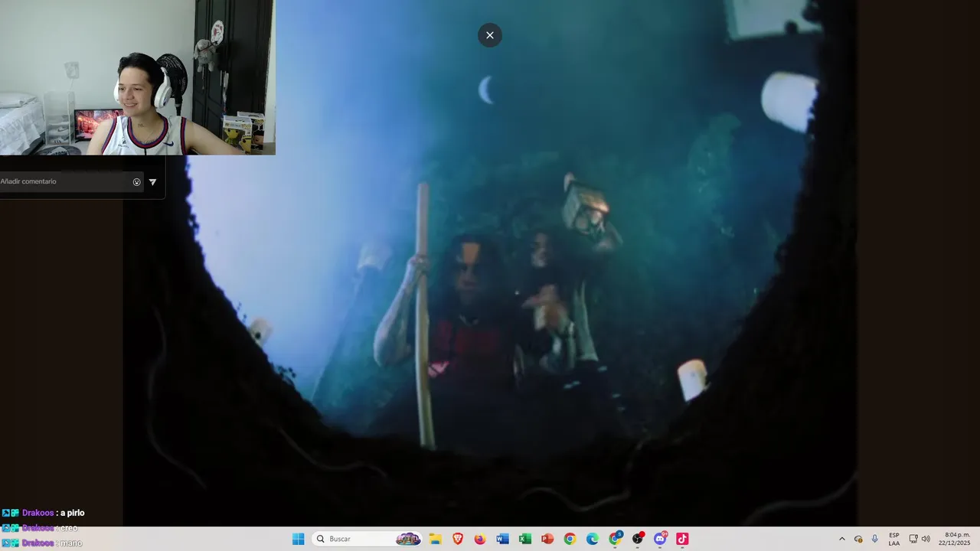Open network settings tray icon
Screen dimensions: 980x551
click(913, 539)
